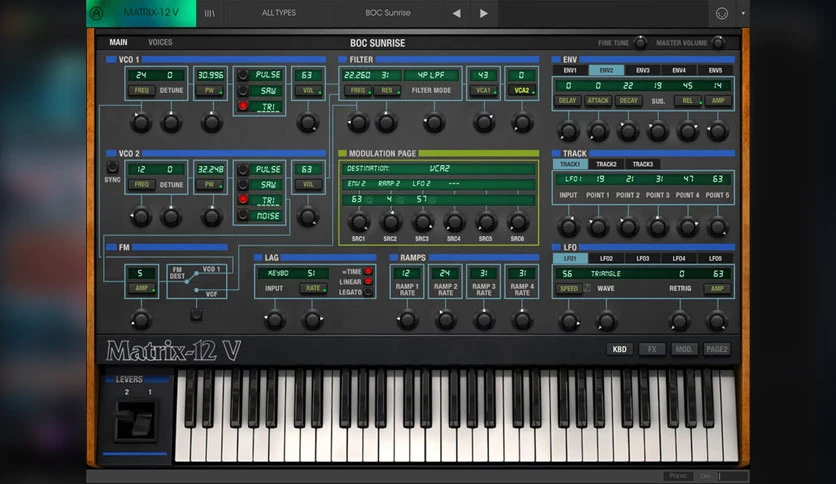The width and height of the screenshot is (836, 484).
Task: Click the VCO 1 PW button
Action: click(210, 91)
